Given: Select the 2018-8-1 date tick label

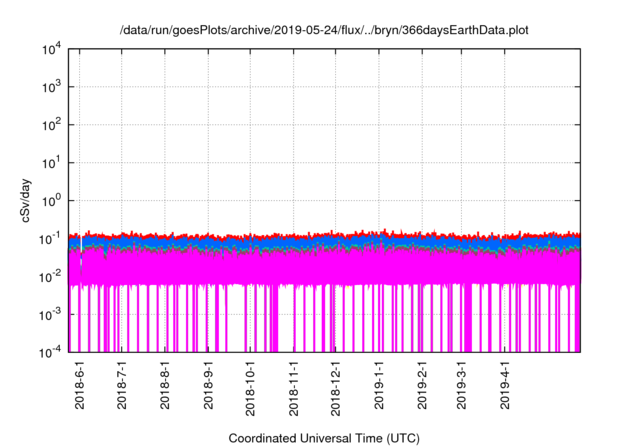Looking at the screenshot, I should pos(165,386).
